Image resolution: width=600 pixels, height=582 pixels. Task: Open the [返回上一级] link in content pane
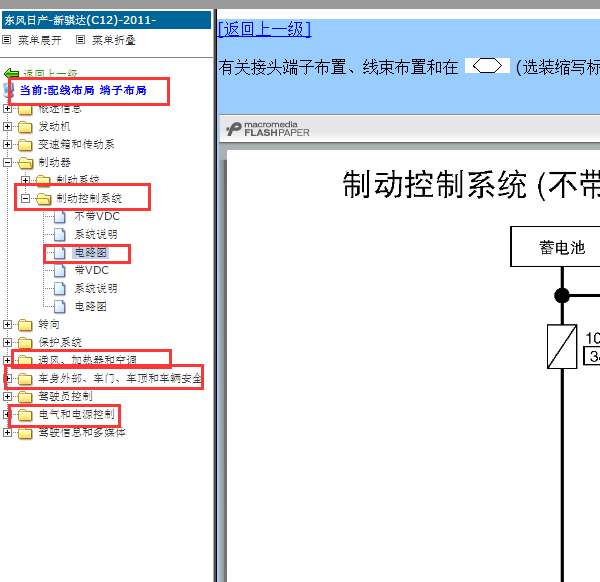pyautogui.click(x=264, y=29)
